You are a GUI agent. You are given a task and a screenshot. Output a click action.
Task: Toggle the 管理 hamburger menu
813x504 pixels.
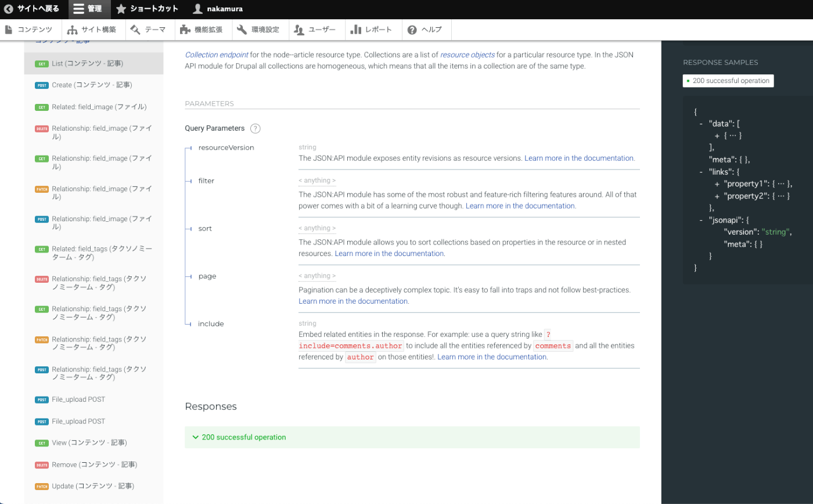pos(89,9)
